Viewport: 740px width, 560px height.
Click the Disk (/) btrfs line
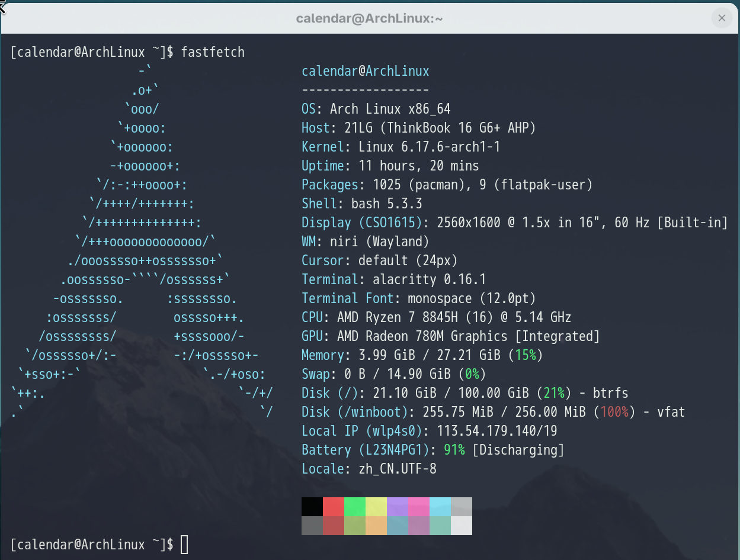tap(465, 393)
